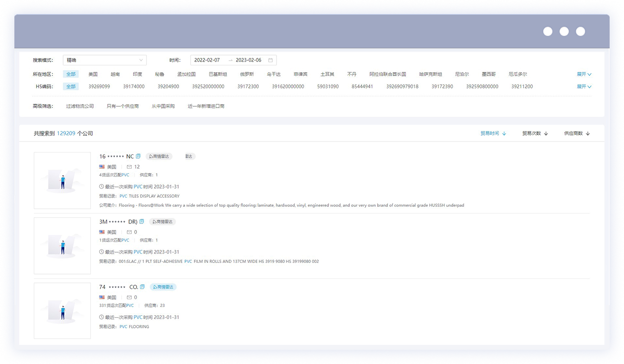
Task: Set end date 2023-02-06 field
Action: (x=249, y=60)
